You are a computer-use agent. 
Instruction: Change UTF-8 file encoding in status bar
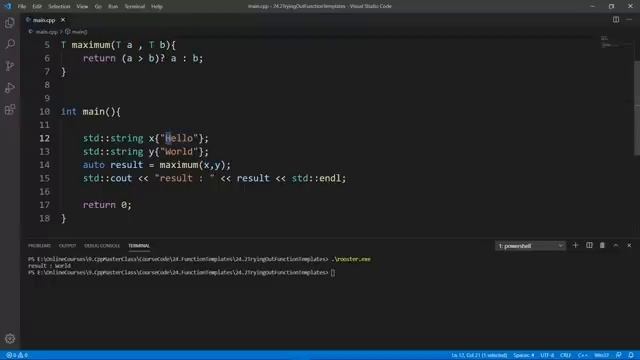point(547,355)
